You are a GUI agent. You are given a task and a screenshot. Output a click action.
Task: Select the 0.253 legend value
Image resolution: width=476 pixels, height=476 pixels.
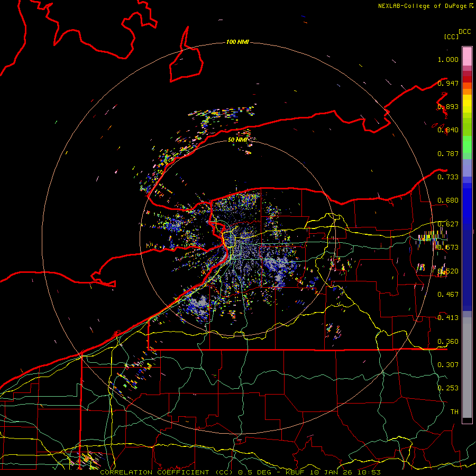[448, 388]
